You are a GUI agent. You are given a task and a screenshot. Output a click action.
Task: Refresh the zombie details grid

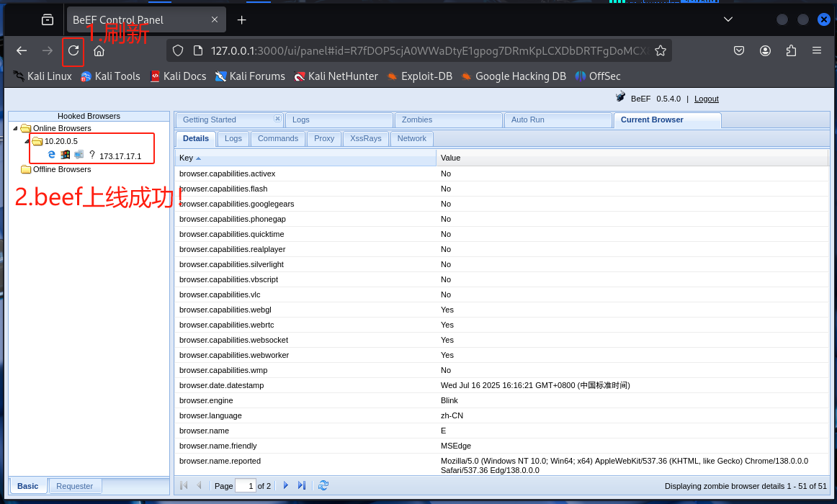tap(323, 485)
